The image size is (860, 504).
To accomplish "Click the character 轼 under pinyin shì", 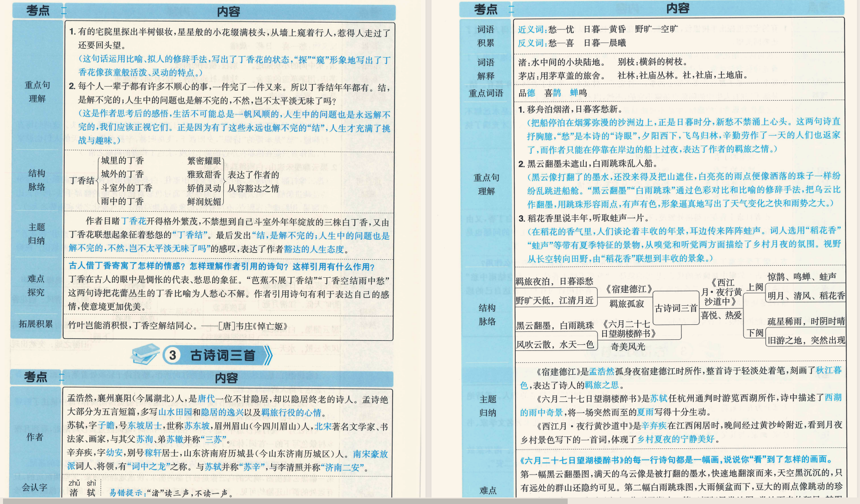I will pyautogui.click(x=91, y=493).
